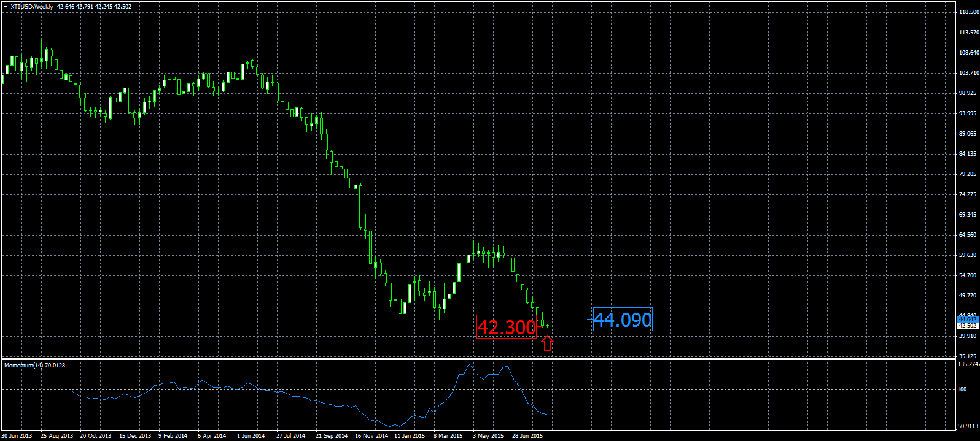Viewport: 980px width, 441px height.
Task: Click the XTIUSD,Weekly chart title
Action: pyautogui.click(x=32, y=7)
